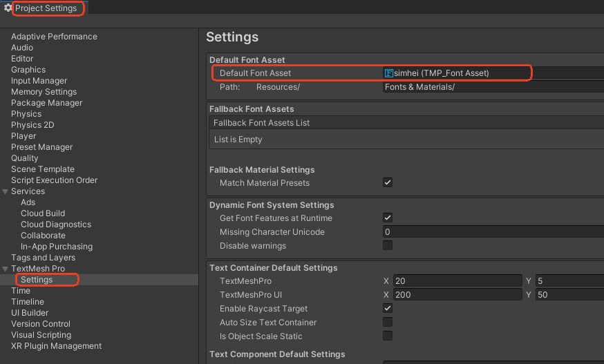Open Cloud Diagnostics under Services
The height and width of the screenshot is (364, 604).
tap(56, 224)
